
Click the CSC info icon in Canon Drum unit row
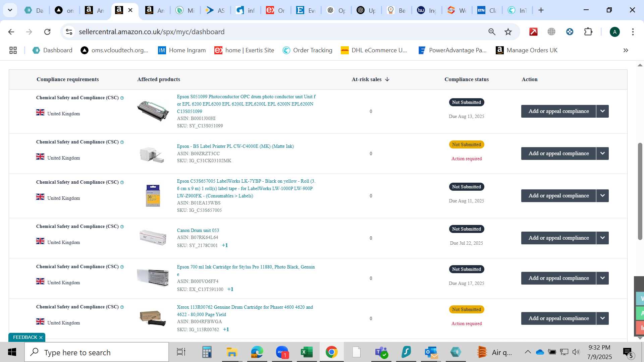(122, 227)
